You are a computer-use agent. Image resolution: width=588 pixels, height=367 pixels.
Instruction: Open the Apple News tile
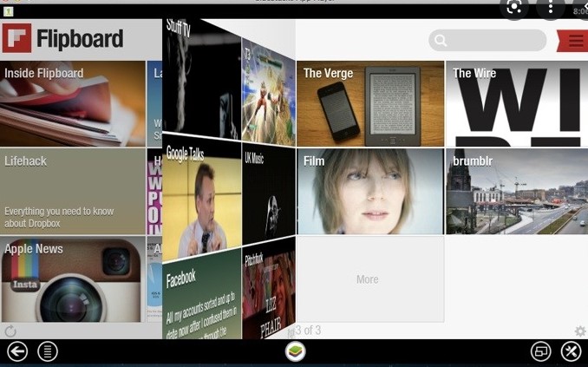[71, 279]
